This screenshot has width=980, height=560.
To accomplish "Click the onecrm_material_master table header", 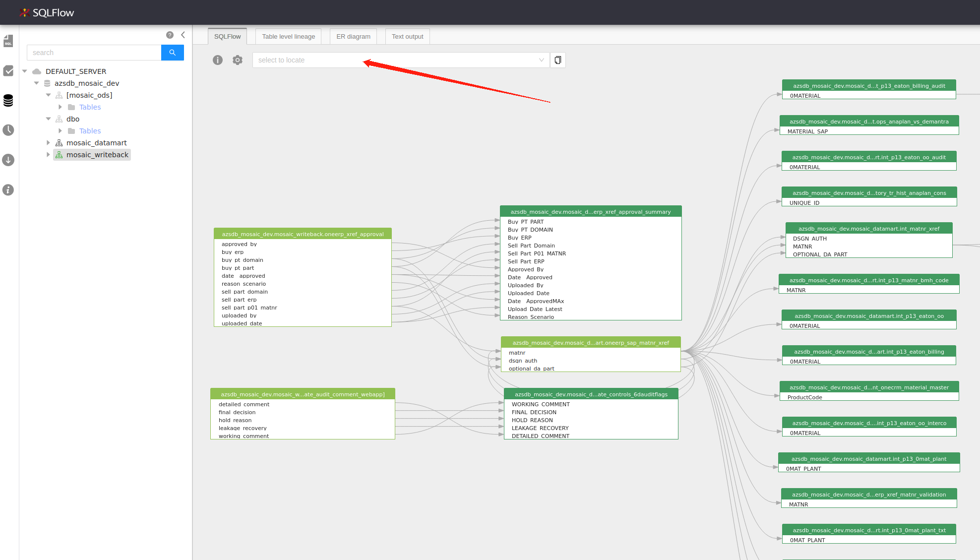I will (869, 387).
